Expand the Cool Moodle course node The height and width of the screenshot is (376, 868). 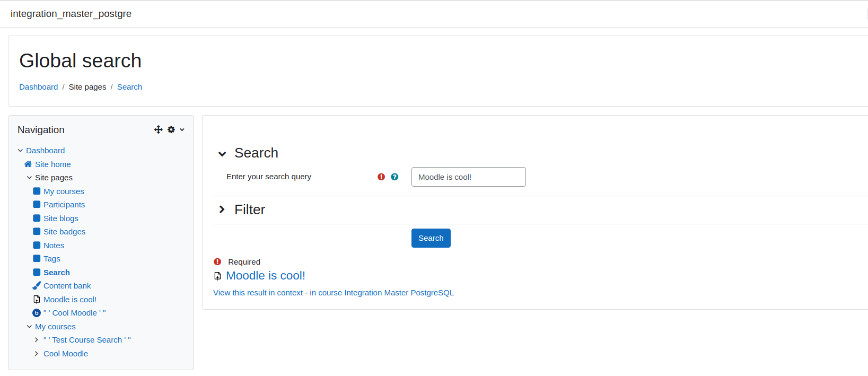[37, 354]
